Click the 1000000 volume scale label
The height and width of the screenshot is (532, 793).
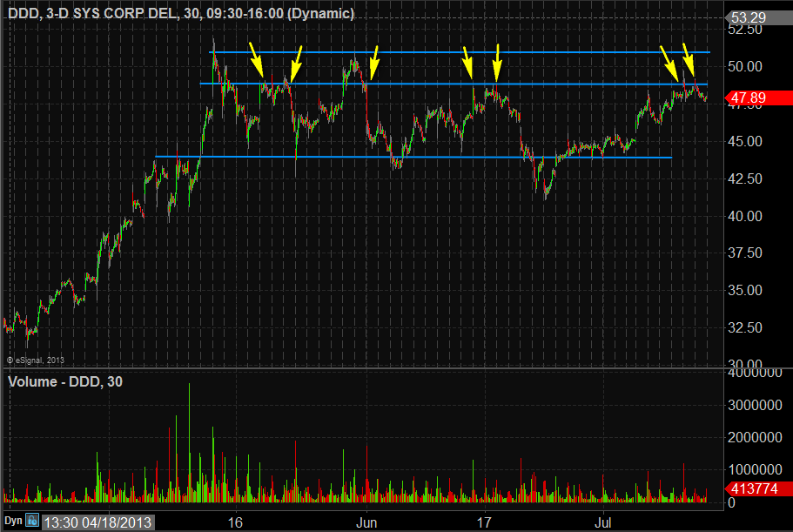[x=755, y=470]
